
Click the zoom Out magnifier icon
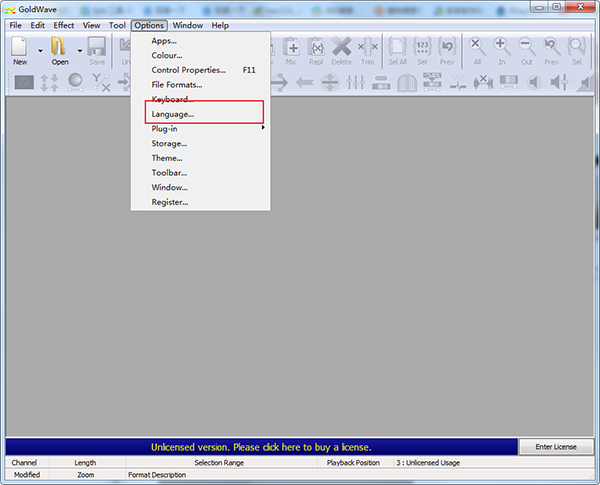point(527,47)
